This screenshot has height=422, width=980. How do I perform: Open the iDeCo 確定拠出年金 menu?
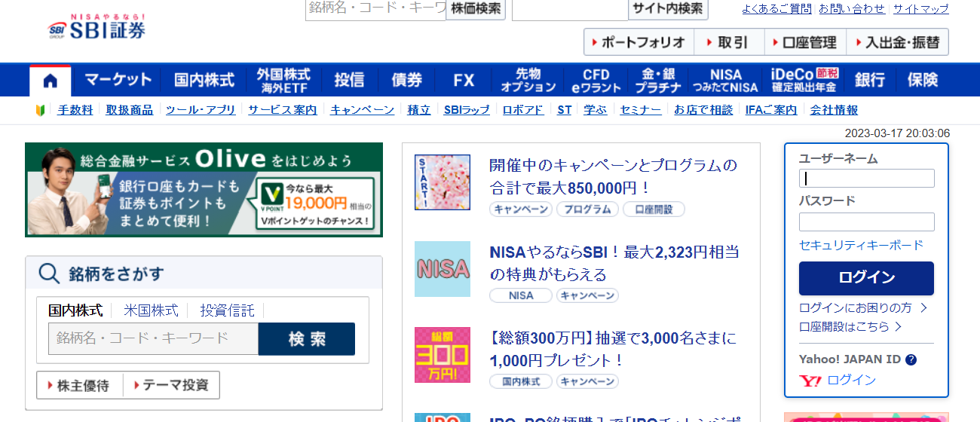click(804, 81)
